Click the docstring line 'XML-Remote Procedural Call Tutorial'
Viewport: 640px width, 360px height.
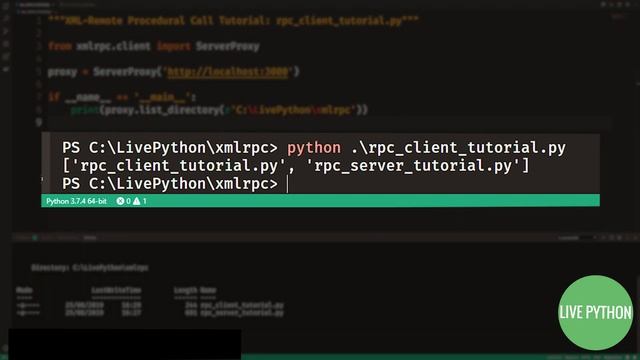233,20
